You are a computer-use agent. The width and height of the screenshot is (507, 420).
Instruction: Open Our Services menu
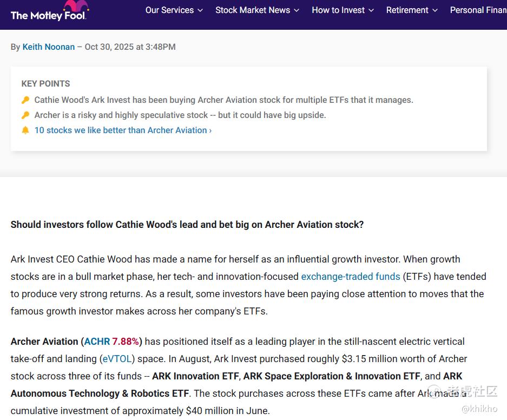coord(169,10)
